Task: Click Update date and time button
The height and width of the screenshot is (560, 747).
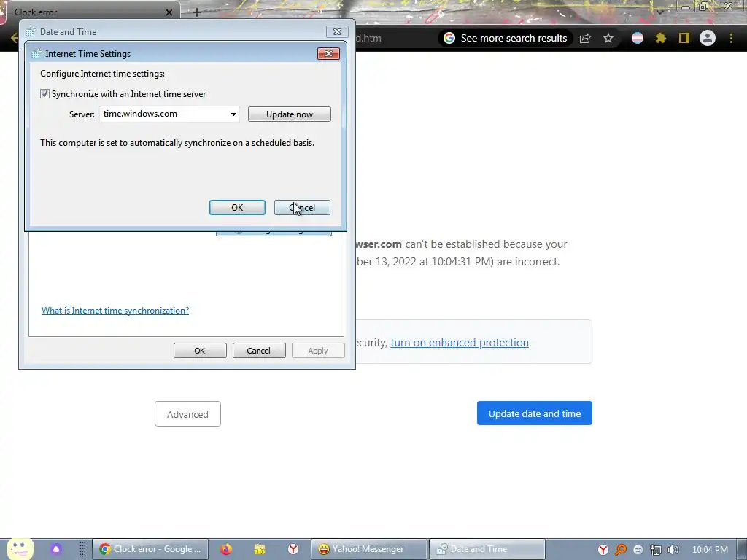Action: 535,413
